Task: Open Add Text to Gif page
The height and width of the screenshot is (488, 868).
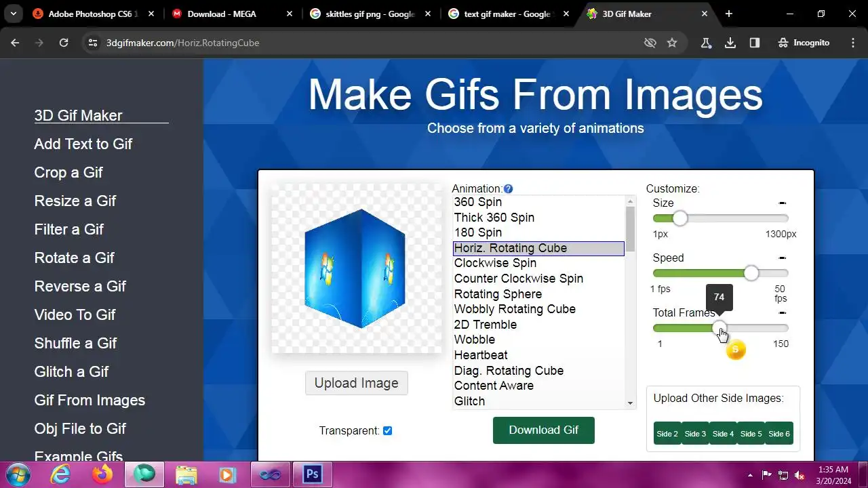Action: (x=83, y=144)
